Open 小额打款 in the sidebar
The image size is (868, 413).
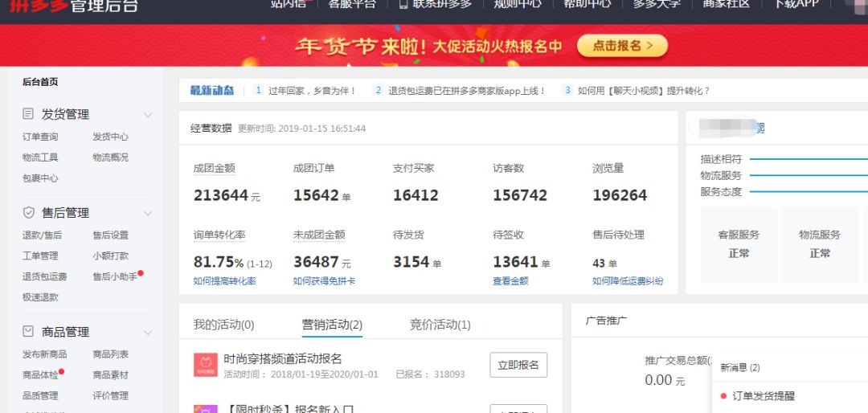110,256
